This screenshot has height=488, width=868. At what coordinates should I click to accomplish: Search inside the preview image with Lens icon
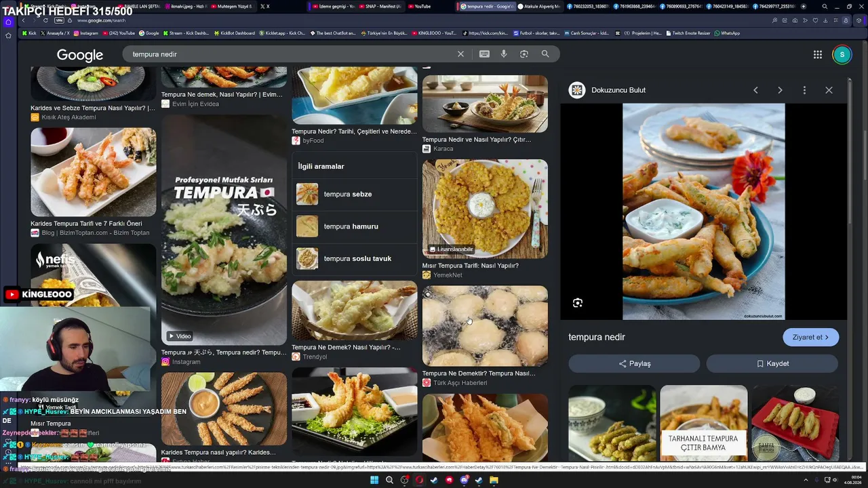coord(578,303)
